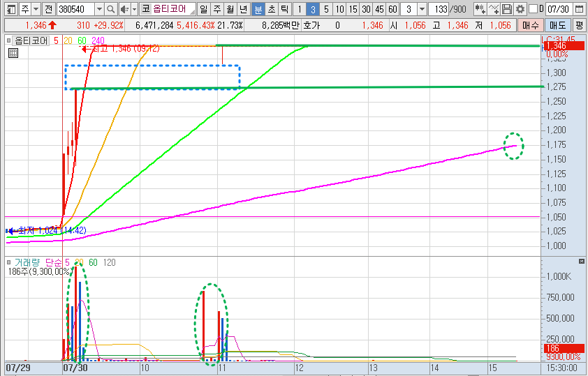The height and width of the screenshot is (376, 588).
Task: Click the 최고 1,346 high price marker
Action: (x=121, y=49)
